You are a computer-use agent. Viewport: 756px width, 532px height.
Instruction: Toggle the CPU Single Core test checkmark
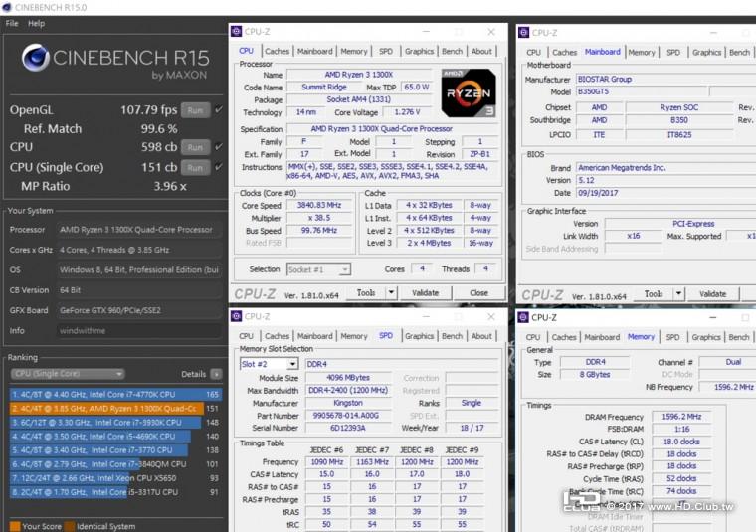click(219, 167)
